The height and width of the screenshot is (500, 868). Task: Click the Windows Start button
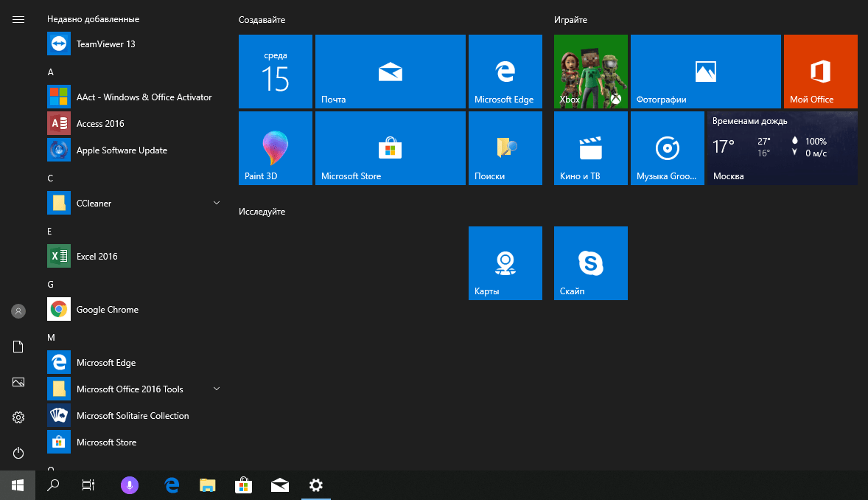[x=18, y=485]
